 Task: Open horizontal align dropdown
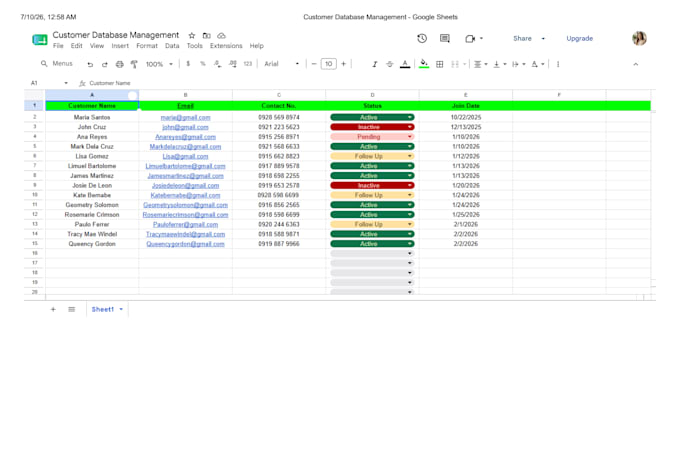(480, 64)
